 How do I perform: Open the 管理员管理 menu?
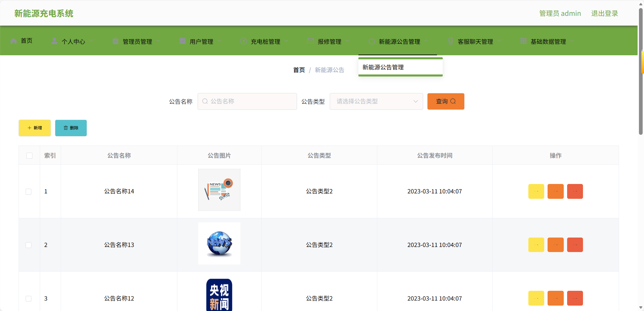137,41
